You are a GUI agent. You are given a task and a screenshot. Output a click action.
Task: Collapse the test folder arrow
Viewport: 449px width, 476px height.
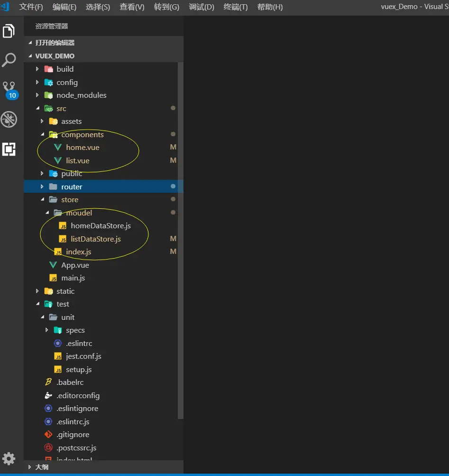[x=37, y=304]
